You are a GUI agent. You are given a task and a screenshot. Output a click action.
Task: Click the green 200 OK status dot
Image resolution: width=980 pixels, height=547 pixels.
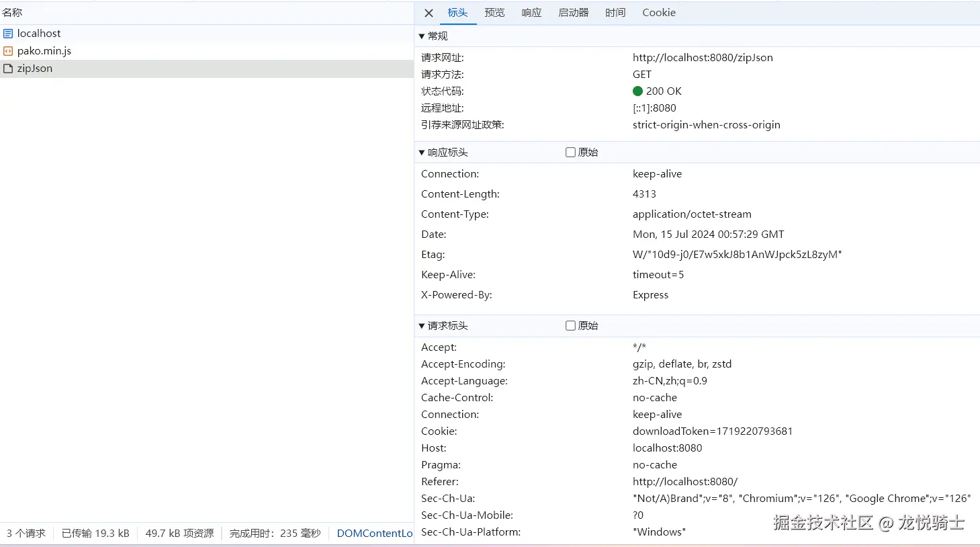pos(637,91)
